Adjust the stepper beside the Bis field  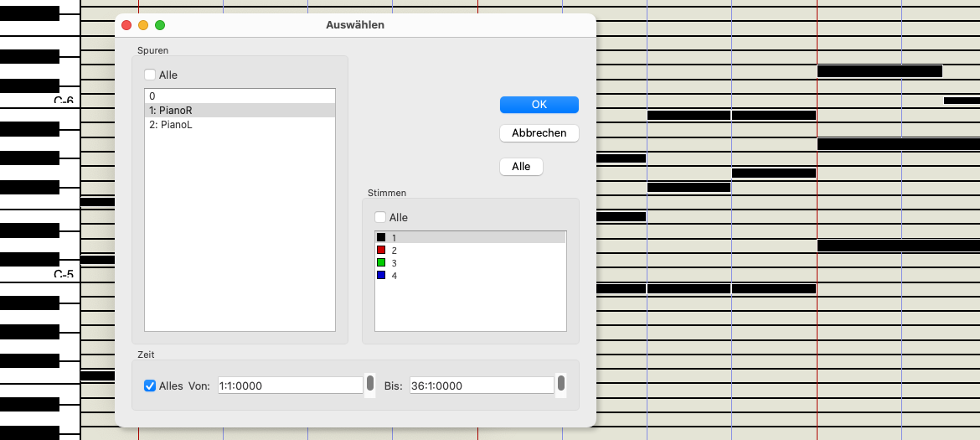point(561,385)
